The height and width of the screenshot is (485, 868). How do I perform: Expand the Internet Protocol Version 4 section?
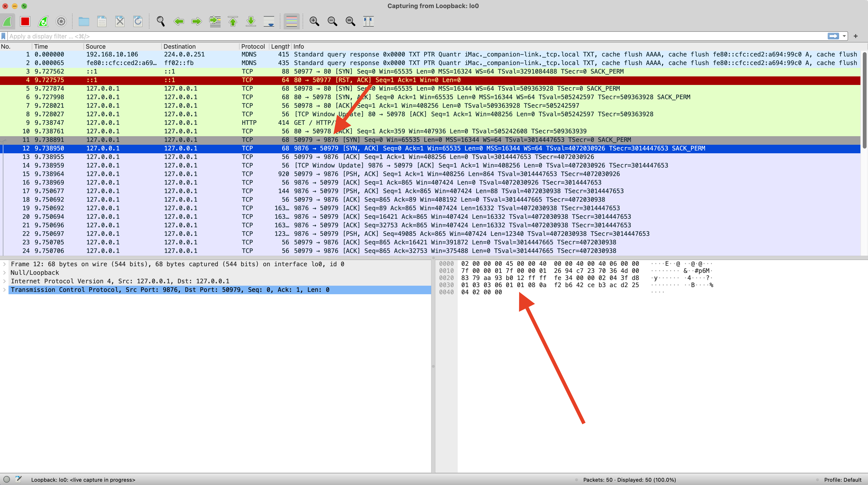coord(4,281)
